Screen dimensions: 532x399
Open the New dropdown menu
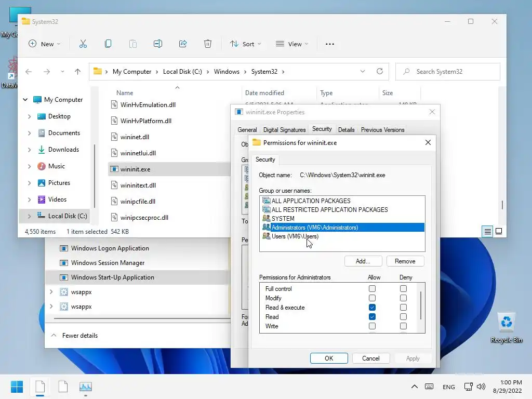tap(45, 44)
